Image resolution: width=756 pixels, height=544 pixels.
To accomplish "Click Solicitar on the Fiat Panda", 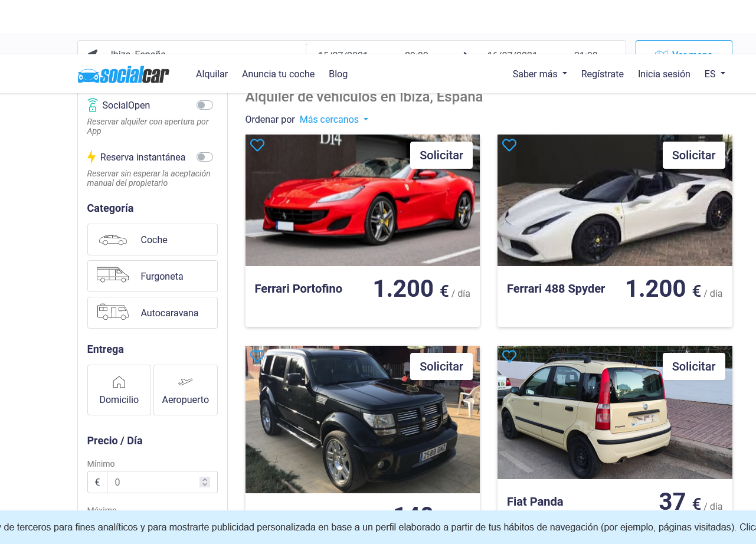I will click(x=694, y=366).
